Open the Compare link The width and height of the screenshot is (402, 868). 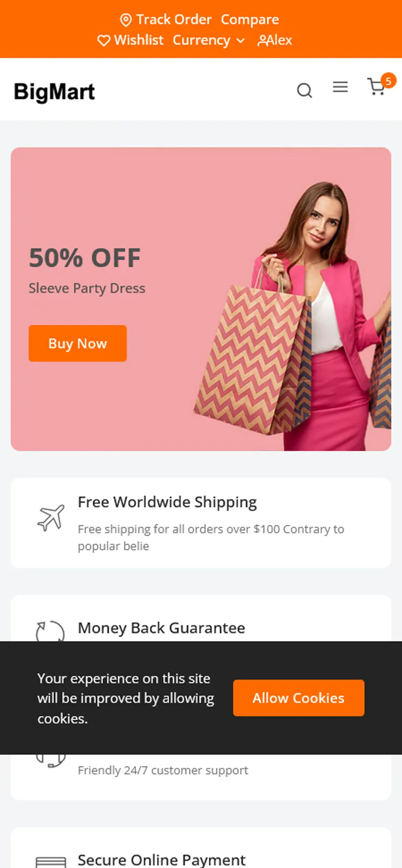(x=250, y=20)
